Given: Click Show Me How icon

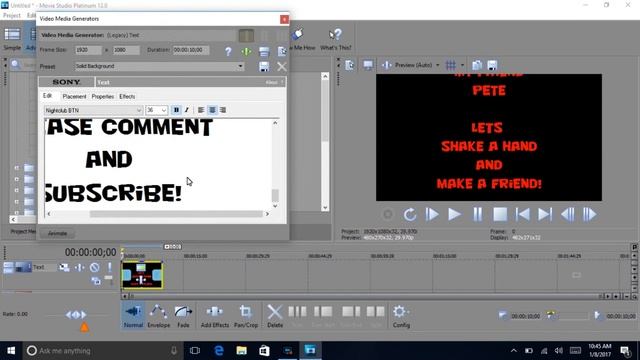Looking at the screenshot, I should (302, 39).
